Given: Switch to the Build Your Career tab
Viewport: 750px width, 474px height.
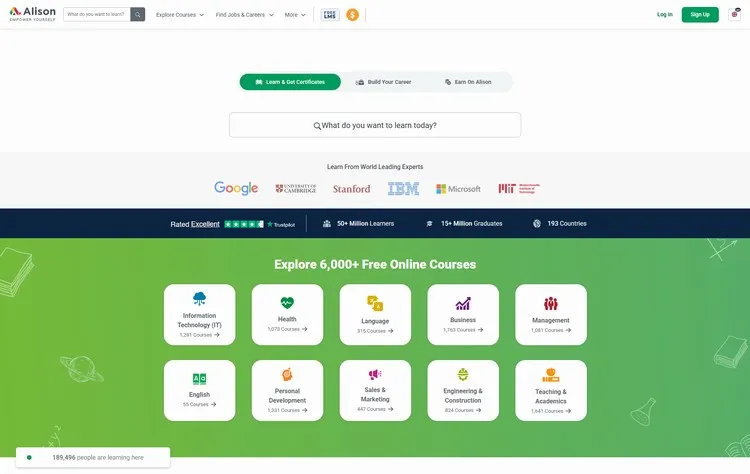Looking at the screenshot, I should pyautogui.click(x=383, y=82).
